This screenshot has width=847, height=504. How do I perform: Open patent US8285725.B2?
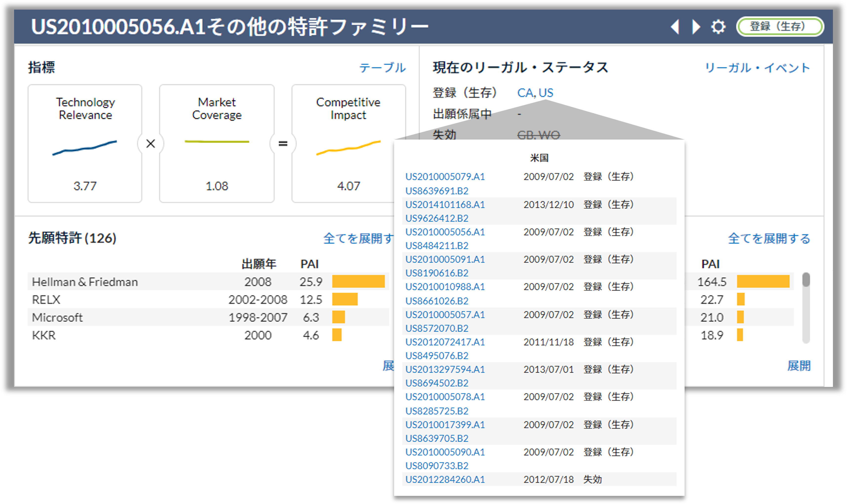[x=437, y=411]
